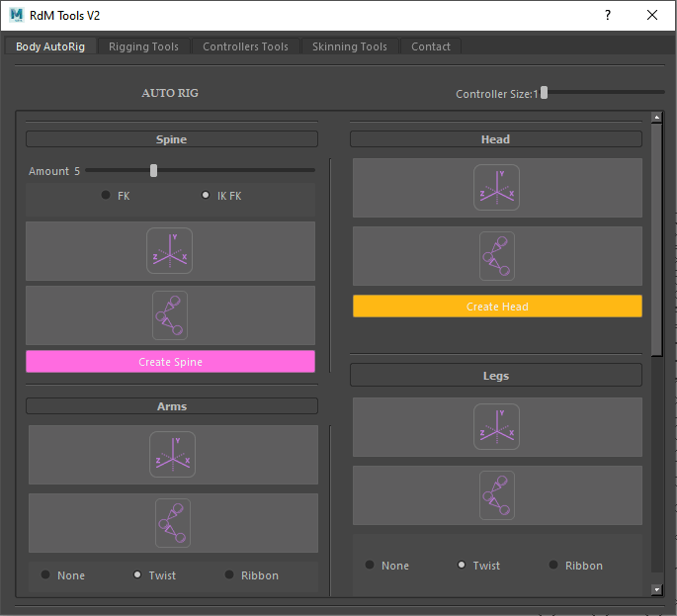The width and height of the screenshot is (677, 616).
Task: Click the Arms joint chain icon
Action: coord(173,523)
